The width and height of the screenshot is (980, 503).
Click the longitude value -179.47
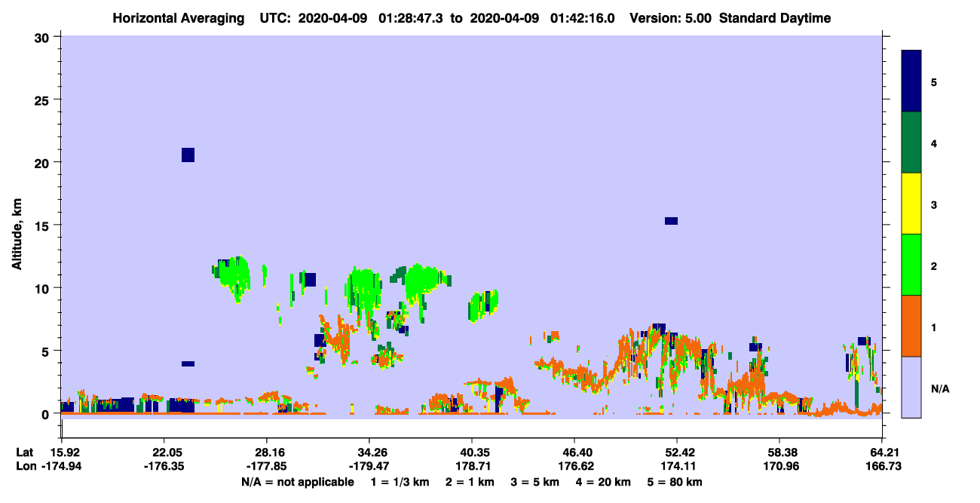(x=369, y=466)
